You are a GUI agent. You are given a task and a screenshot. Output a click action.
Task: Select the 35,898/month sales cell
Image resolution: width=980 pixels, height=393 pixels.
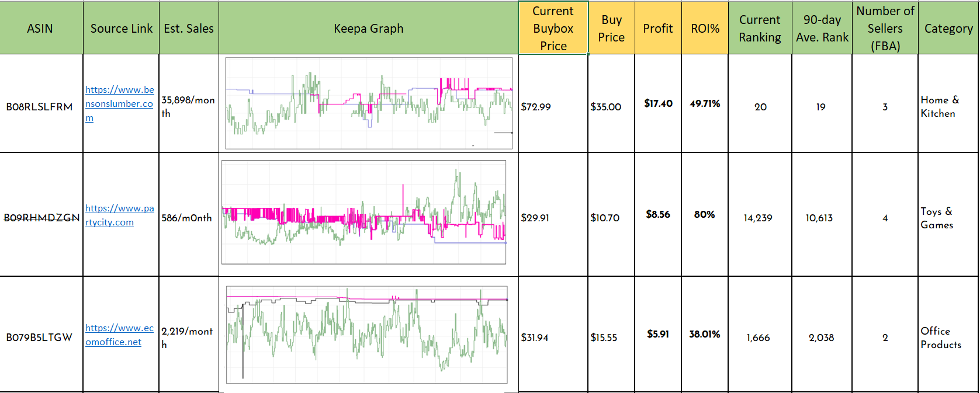(x=189, y=103)
